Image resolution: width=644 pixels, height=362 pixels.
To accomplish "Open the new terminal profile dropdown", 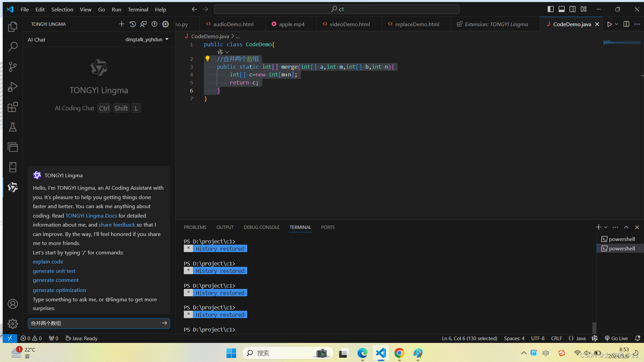I will 606,227.
